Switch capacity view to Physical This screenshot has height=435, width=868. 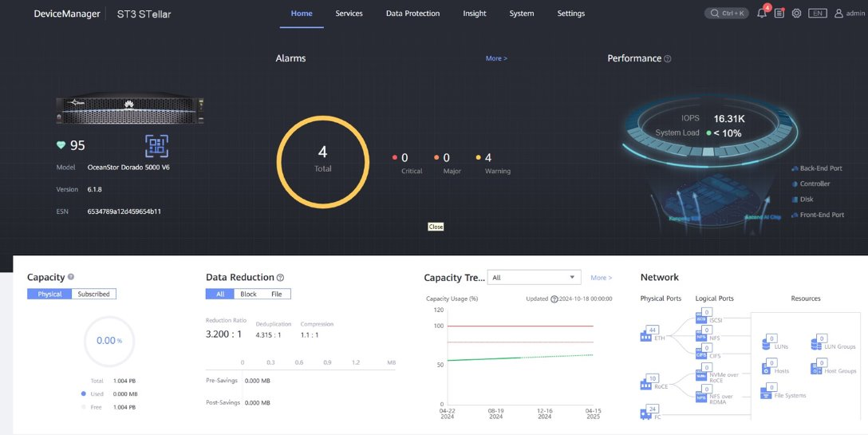click(49, 294)
